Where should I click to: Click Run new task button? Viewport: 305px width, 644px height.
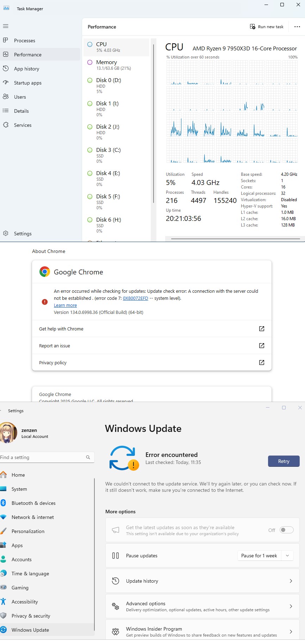click(x=267, y=27)
